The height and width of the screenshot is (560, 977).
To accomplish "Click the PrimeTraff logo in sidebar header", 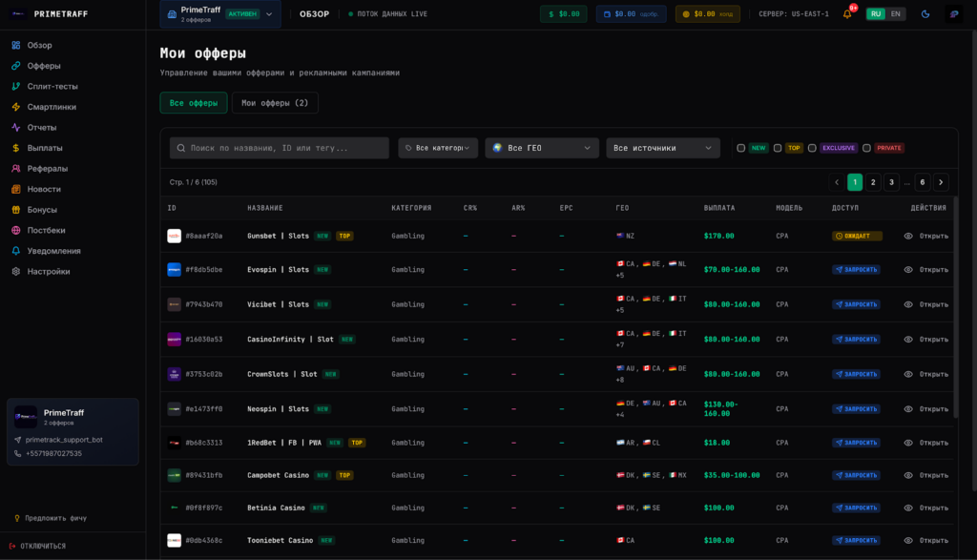I will [x=19, y=13].
